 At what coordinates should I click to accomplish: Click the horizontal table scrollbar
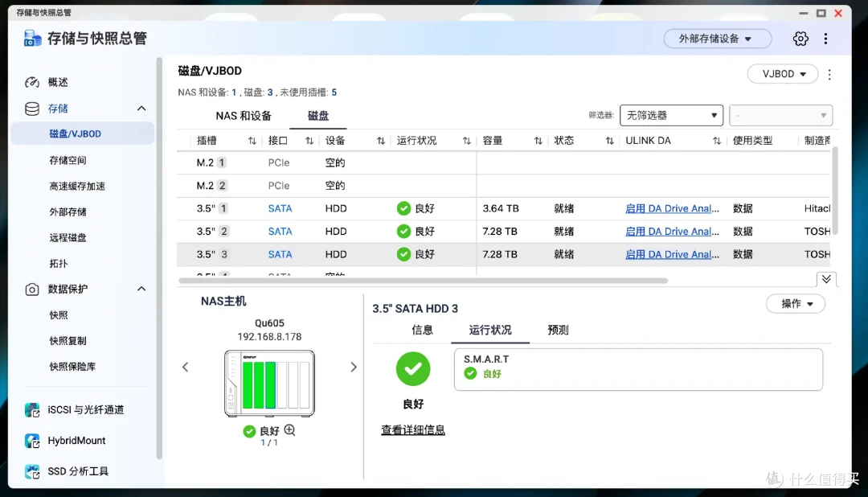coord(423,281)
